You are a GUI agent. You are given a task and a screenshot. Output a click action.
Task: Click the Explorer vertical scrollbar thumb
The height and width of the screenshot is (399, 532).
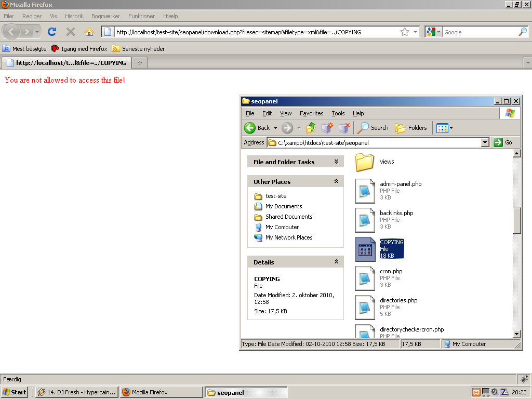(516, 220)
